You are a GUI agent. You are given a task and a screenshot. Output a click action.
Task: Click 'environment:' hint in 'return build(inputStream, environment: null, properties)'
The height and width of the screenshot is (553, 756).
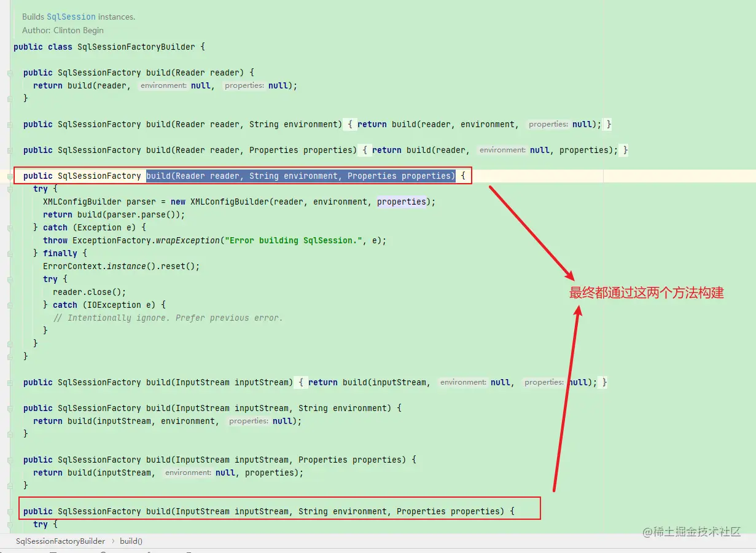click(x=188, y=473)
